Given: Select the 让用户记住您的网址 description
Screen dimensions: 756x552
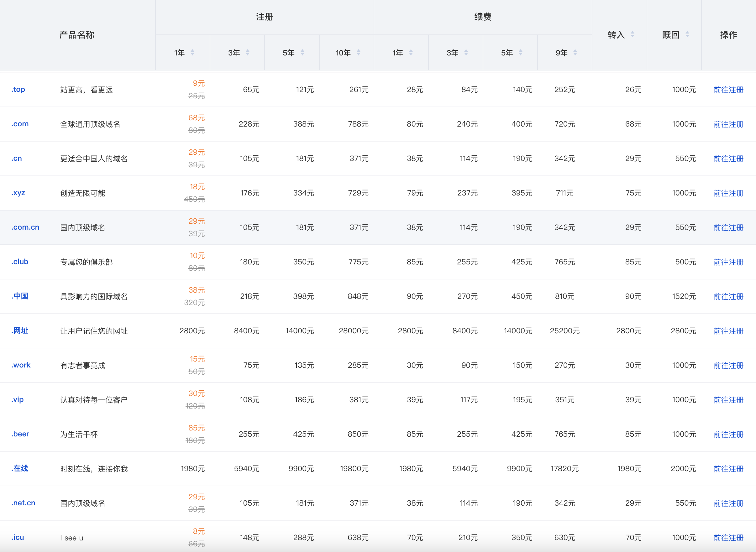Looking at the screenshot, I should tap(94, 331).
